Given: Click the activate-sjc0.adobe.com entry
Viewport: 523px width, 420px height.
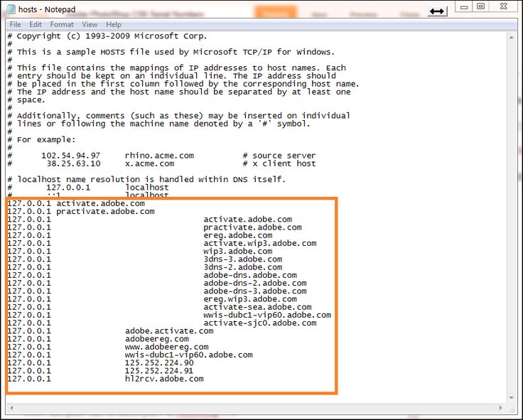Looking at the screenshot, I should coord(260,323).
